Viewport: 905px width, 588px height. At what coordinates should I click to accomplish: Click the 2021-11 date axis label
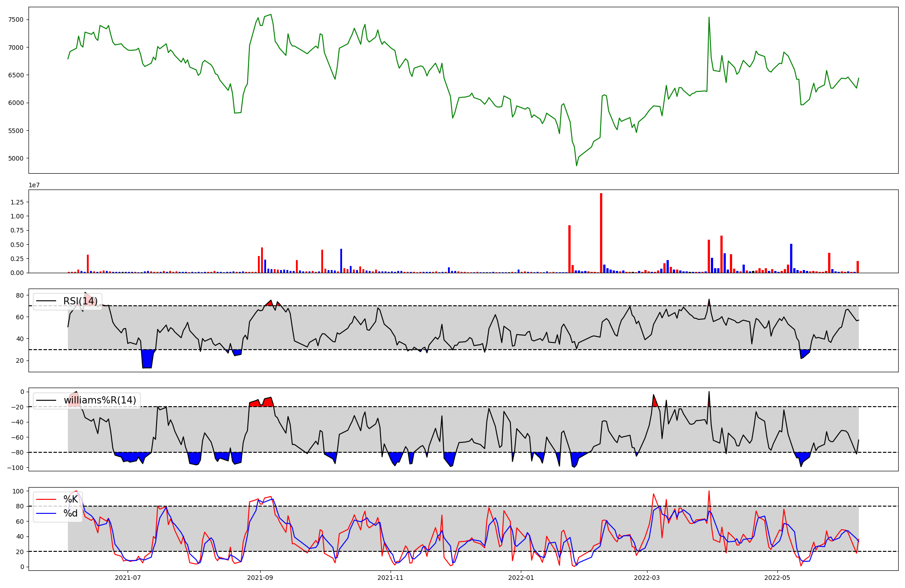click(x=390, y=578)
